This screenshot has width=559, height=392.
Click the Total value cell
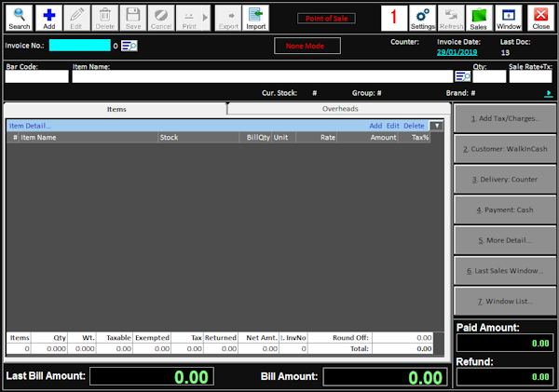coord(402,348)
